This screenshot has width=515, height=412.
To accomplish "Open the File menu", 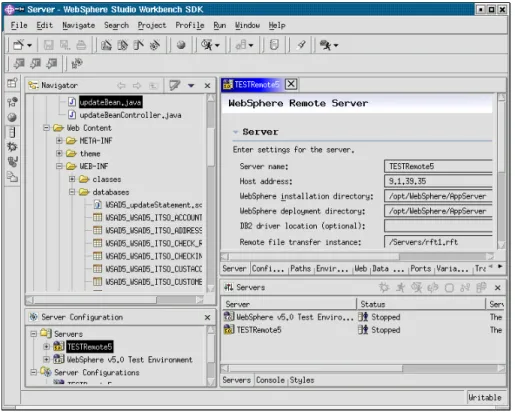I will [19, 25].
